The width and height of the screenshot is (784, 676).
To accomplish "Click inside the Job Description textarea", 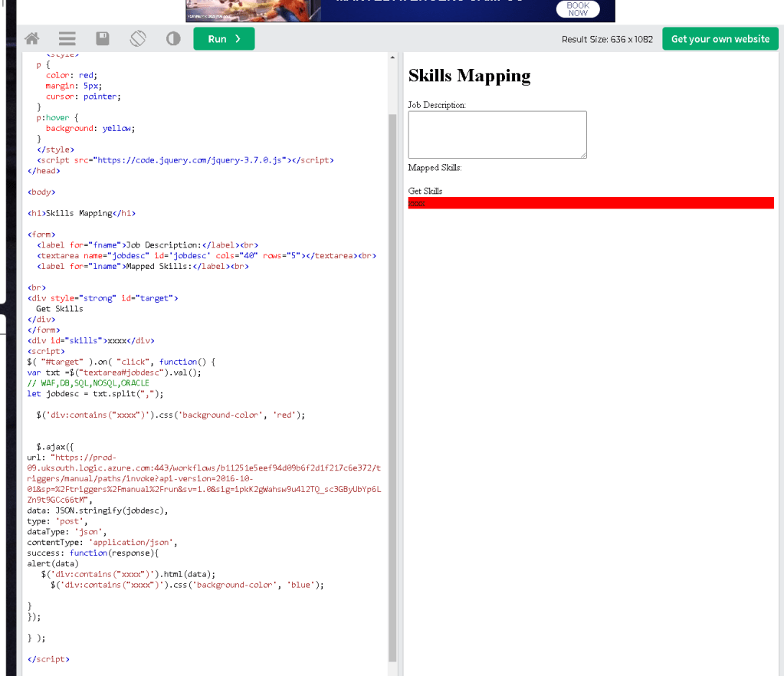I will point(497,134).
